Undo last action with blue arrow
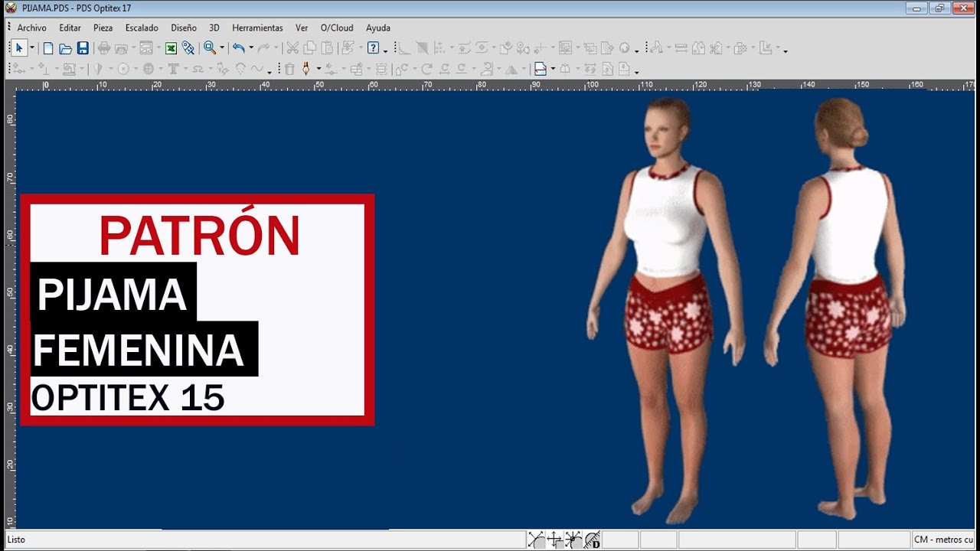This screenshot has height=551, width=980. click(239, 48)
